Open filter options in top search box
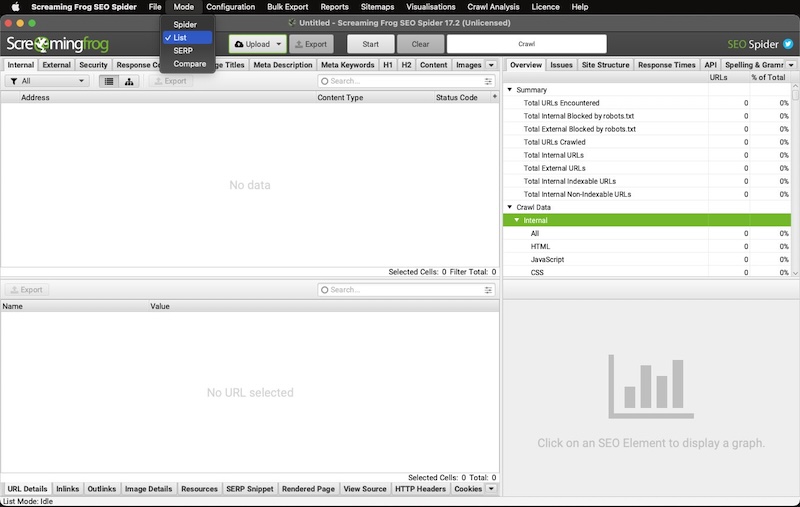800x507 pixels. pos(488,81)
